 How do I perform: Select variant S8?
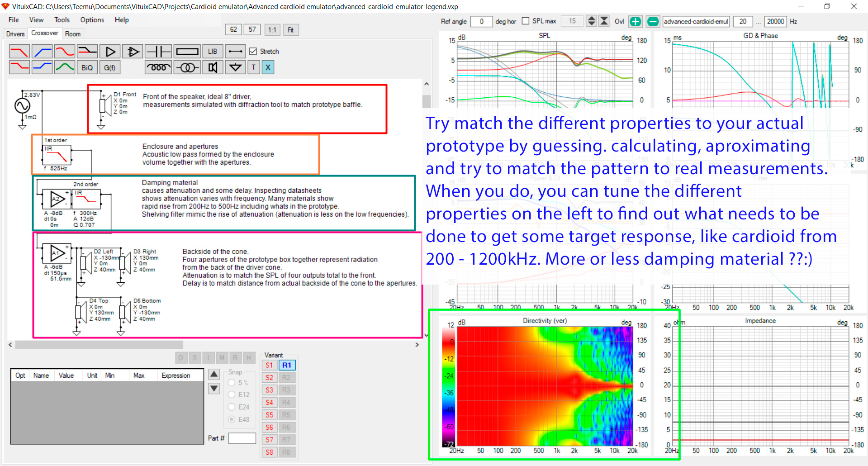point(270,452)
